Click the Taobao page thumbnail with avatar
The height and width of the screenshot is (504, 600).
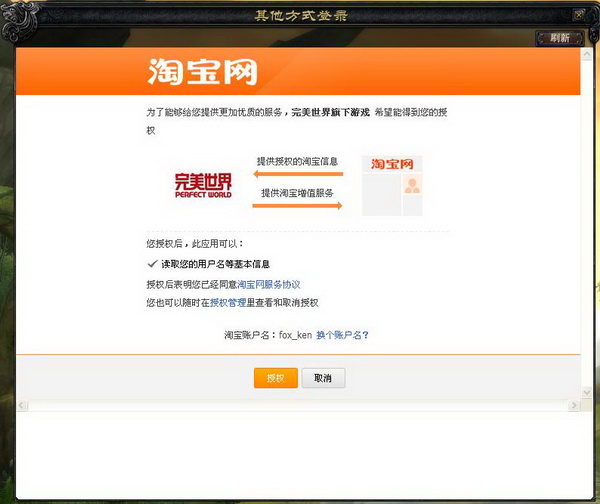392,185
